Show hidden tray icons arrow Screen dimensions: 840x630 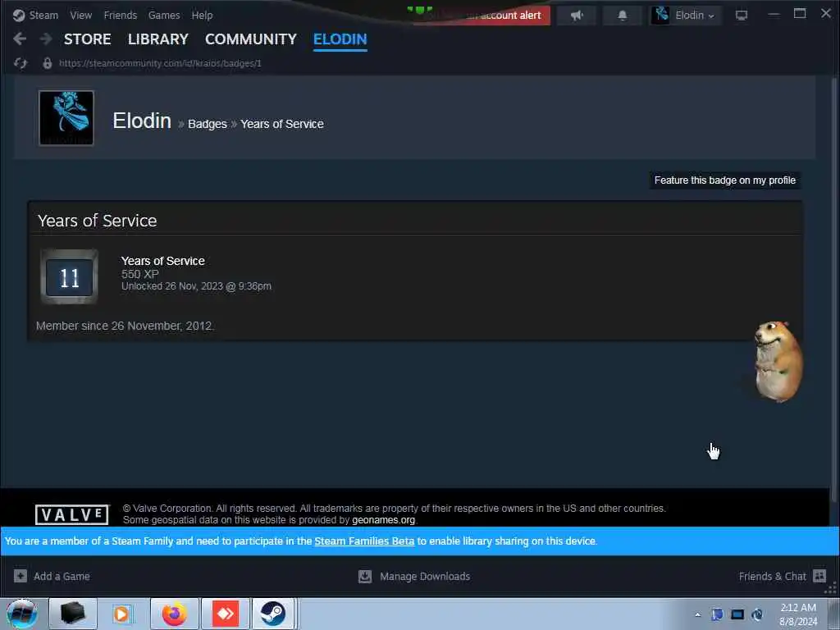(697, 614)
